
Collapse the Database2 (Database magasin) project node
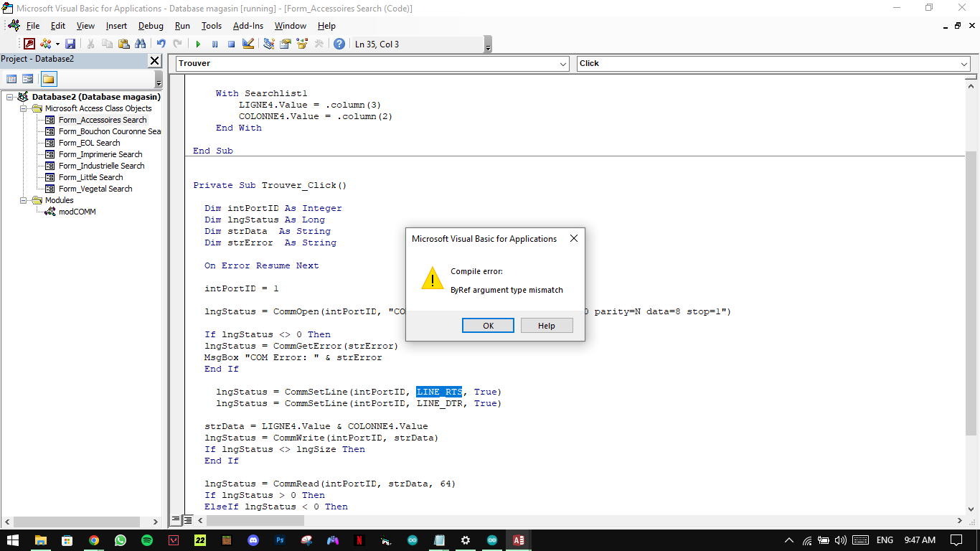10,97
